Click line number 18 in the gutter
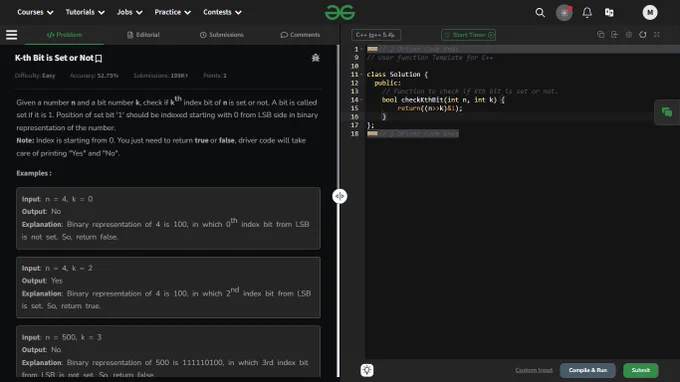680x382 pixels. (355, 134)
